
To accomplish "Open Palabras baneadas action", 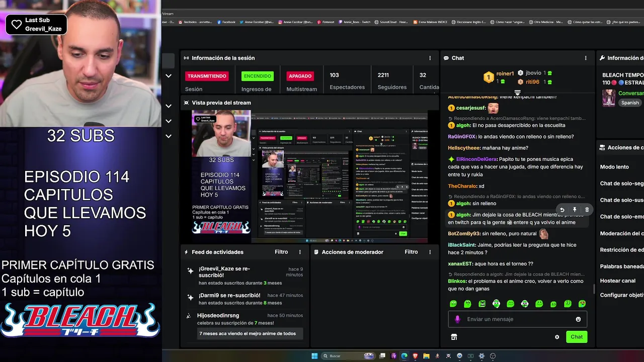I will pos(622,266).
